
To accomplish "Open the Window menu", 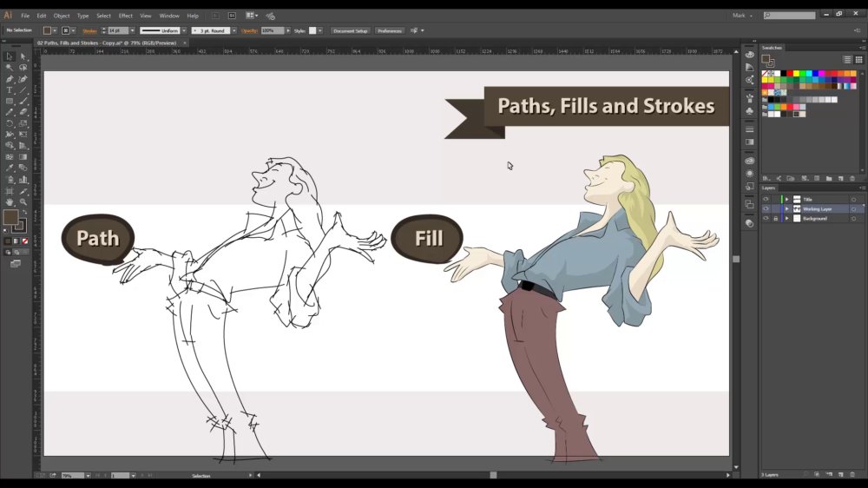I will coord(169,16).
